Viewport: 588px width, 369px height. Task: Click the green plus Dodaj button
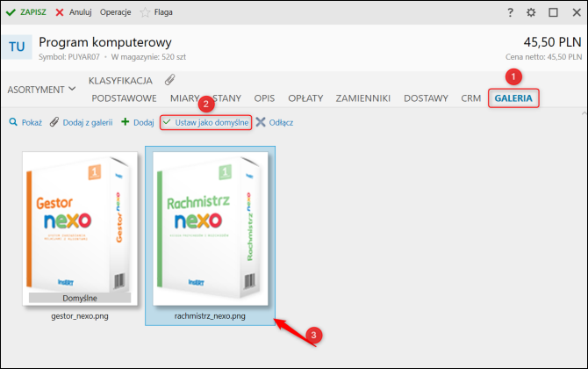coord(138,122)
